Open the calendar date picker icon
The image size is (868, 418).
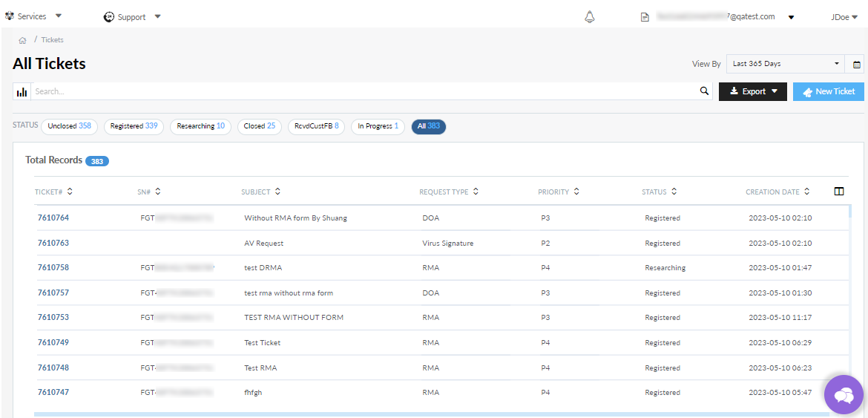coord(857,65)
